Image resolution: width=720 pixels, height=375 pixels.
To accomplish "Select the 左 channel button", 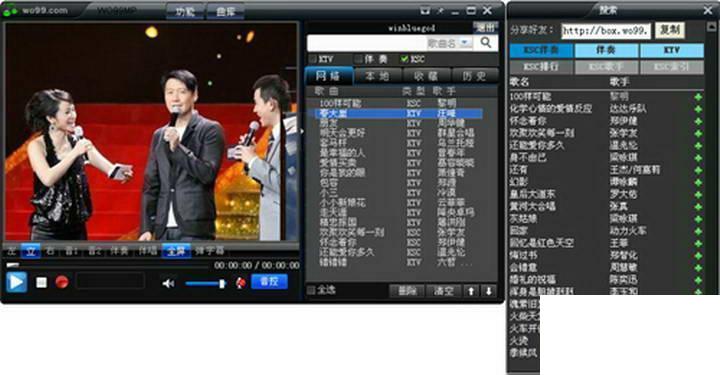I will pyautogui.click(x=11, y=251).
